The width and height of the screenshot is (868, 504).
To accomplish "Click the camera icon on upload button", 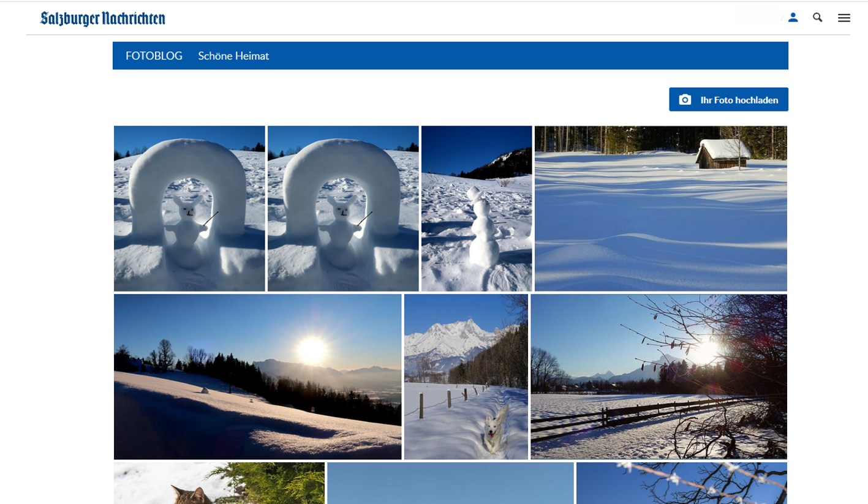I will [x=685, y=100].
